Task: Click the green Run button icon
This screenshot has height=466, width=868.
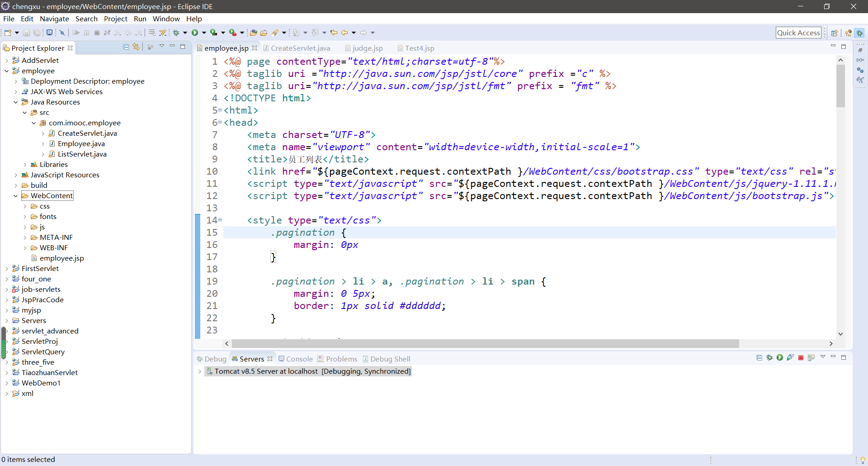Action: click(195, 33)
